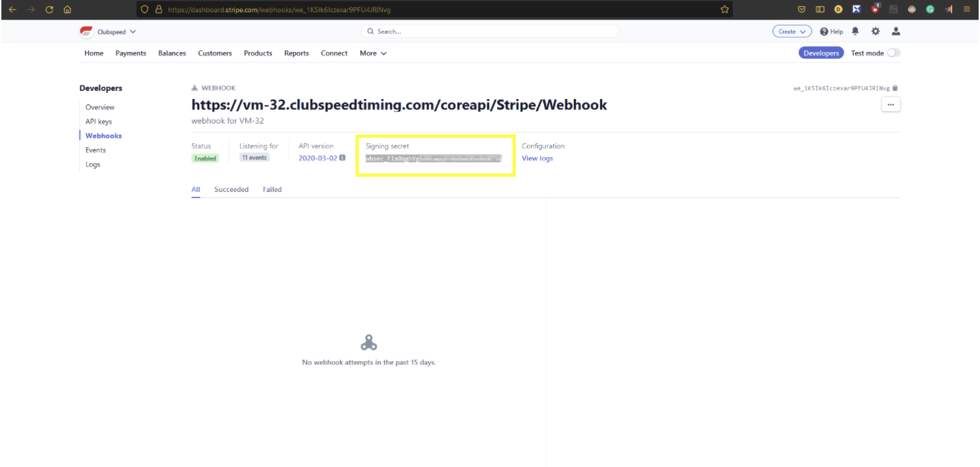Open the Products section
Image resolution: width=980 pixels, height=467 pixels.
[258, 53]
